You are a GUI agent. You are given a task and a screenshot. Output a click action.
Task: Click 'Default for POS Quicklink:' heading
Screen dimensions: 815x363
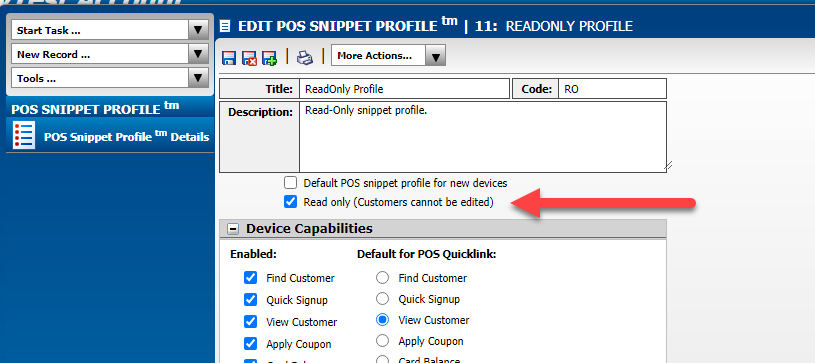(x=426, y=254)
